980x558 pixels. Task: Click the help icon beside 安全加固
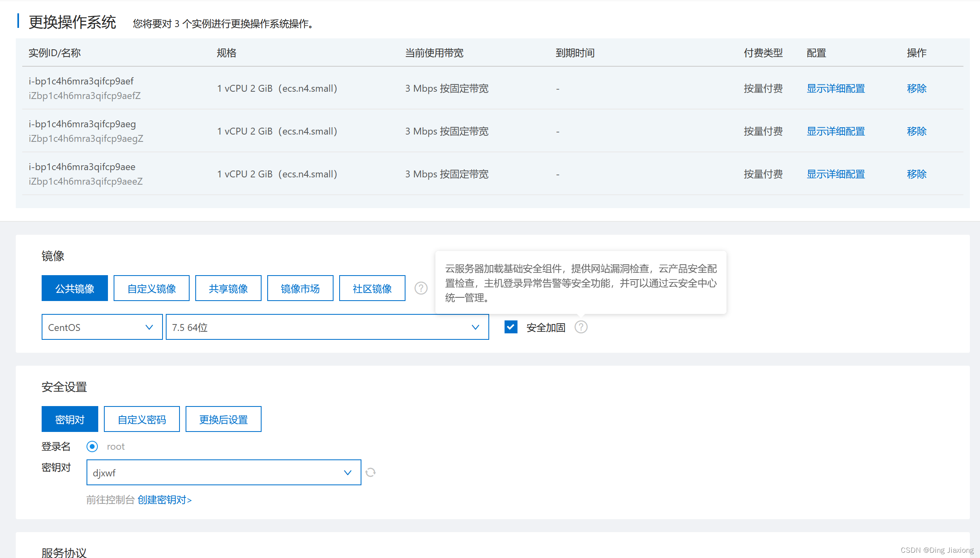pos(581,327)
